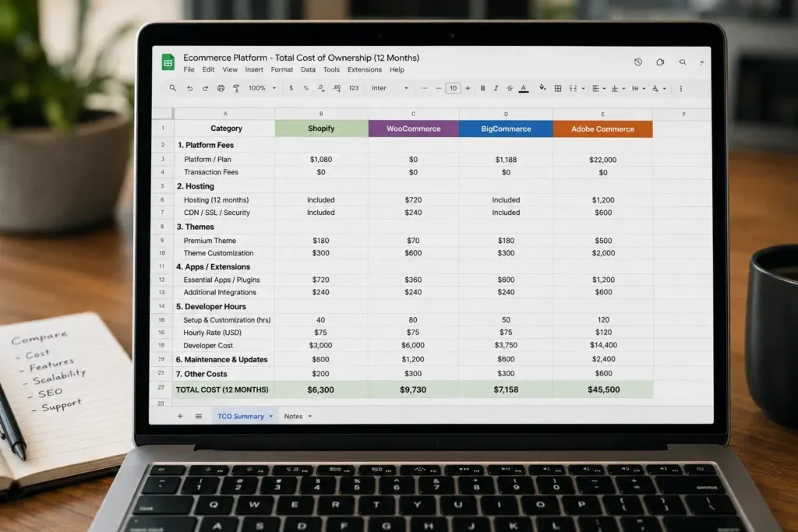Open the Inter font dropdown
Viewport: 798px width, 532px height.
tap(390, 88)
